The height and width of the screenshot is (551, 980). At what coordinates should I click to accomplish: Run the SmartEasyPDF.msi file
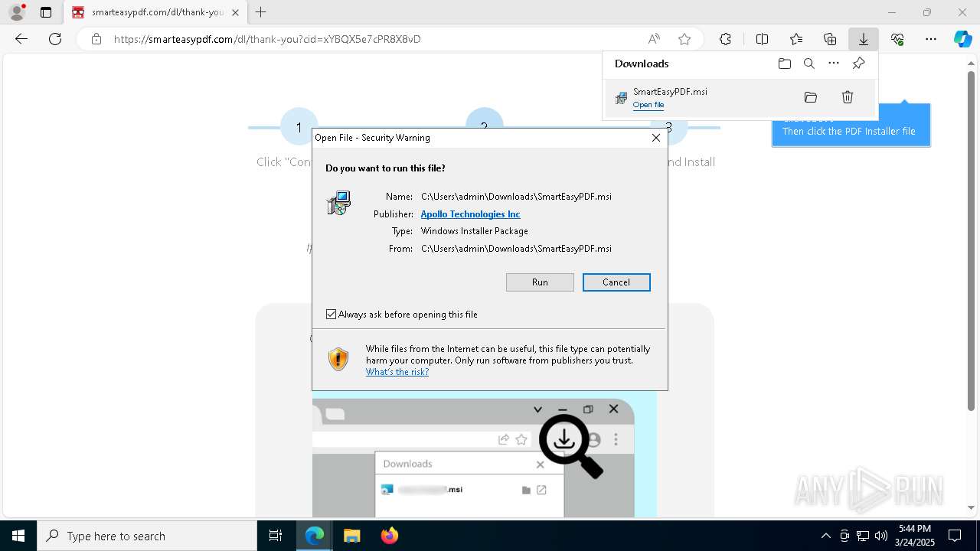point(540,282)
